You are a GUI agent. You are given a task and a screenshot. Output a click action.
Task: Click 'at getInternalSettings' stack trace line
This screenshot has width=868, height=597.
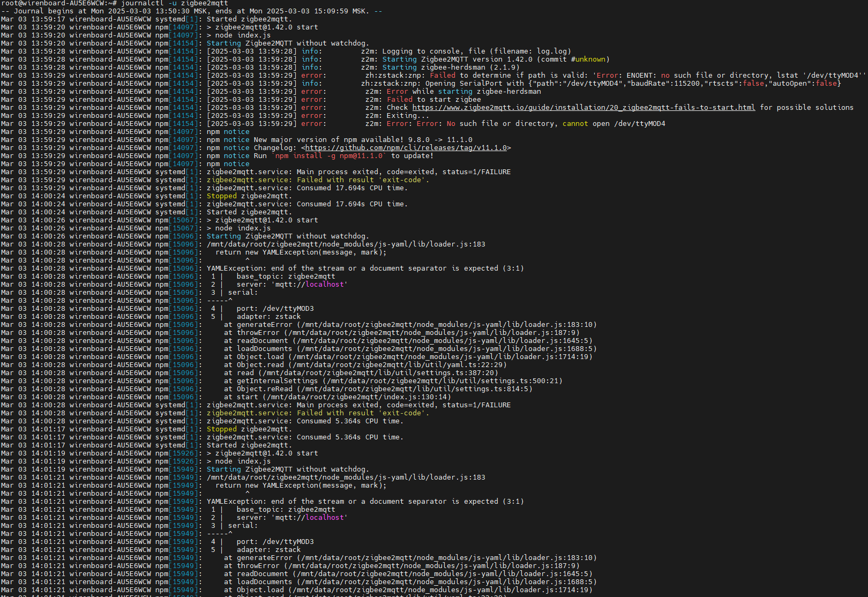(x=393, y=381)
